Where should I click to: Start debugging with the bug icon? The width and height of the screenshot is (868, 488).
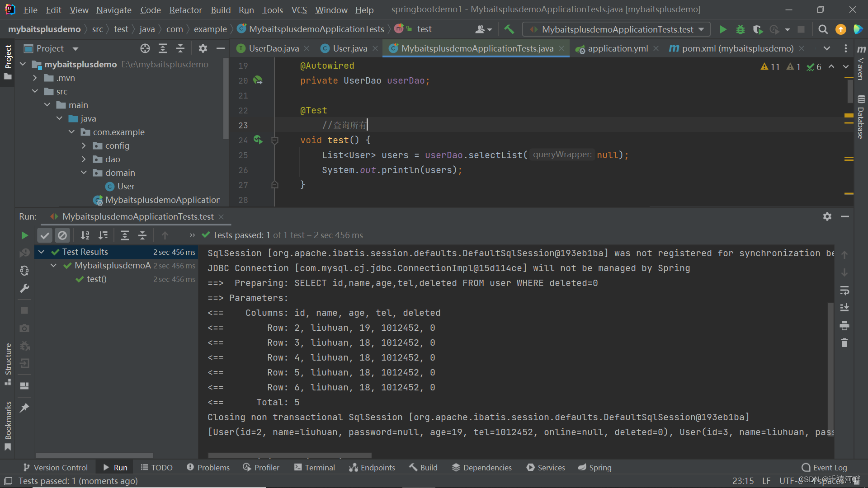tap(740, 29)
